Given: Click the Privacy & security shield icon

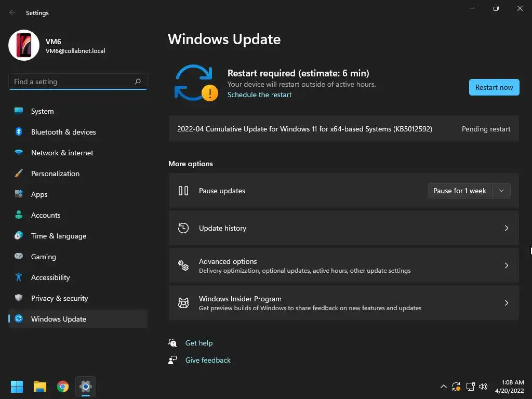Looking at the screenshot, I should (x=19, y=298).
